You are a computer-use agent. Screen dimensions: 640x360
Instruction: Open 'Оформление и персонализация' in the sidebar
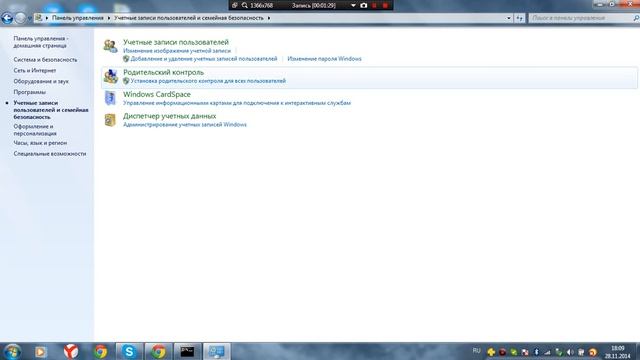[x=35, y=130]
